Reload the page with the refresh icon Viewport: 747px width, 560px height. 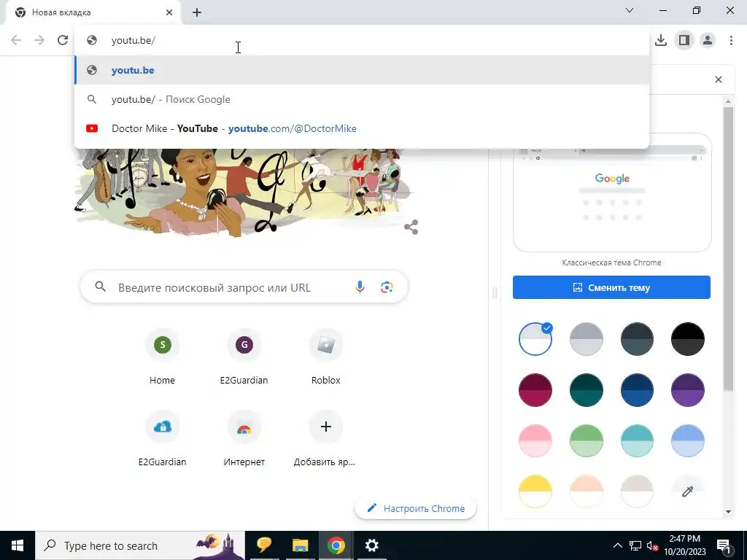[63, 41]
